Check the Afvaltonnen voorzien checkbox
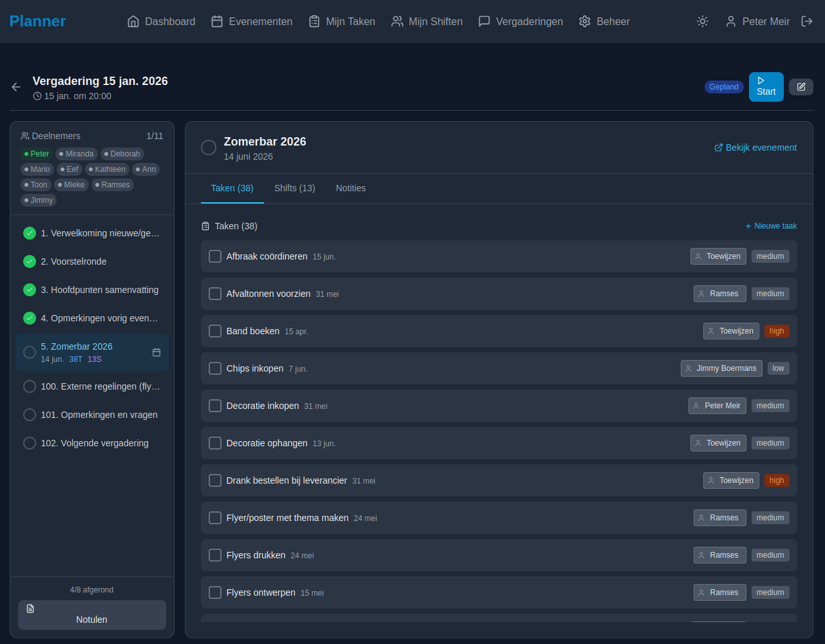 215,294
